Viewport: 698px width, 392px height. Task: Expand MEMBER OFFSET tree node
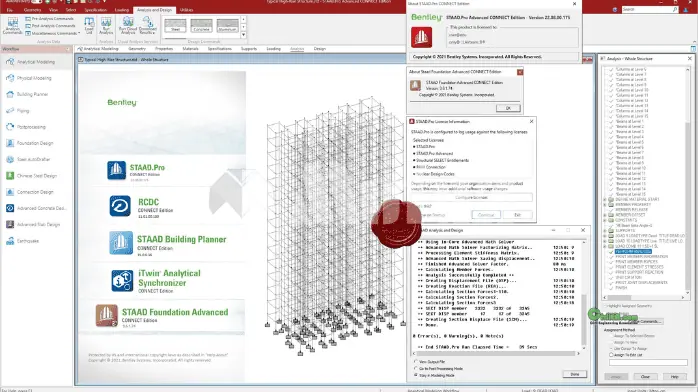pyautogui.click(x=605, y=215)
